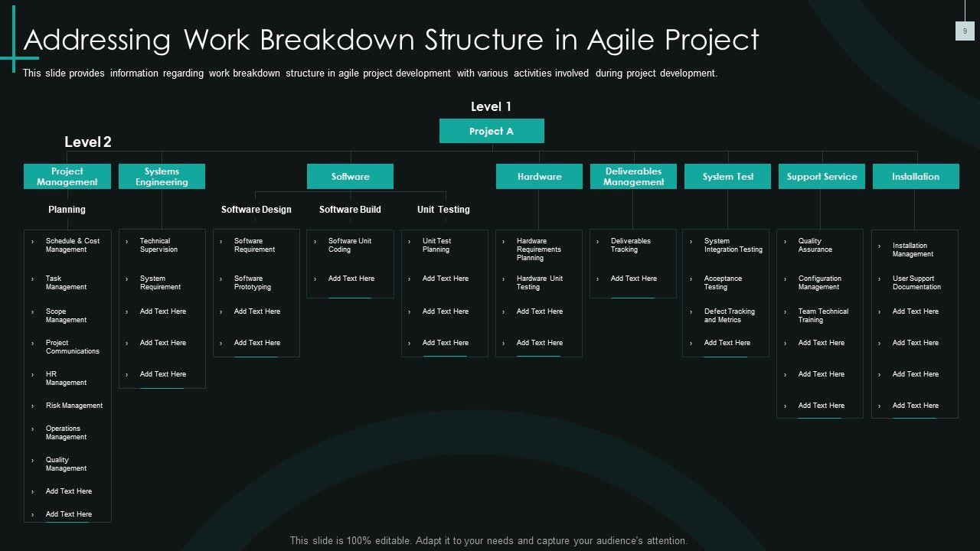Screen dimensions: 980x551
Task: Select the Systems Engineering header box
Action: [x=162, y=177]
